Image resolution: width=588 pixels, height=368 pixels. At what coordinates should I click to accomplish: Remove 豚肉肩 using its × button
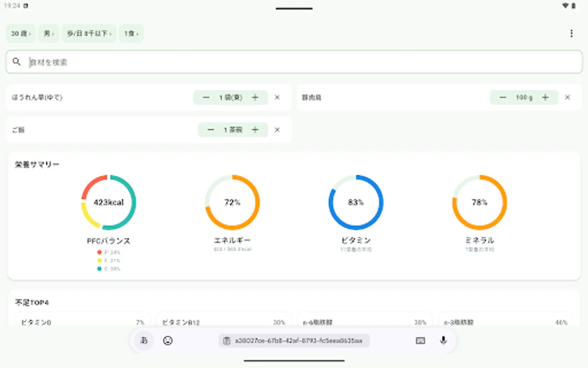pyautogui.click(x=567, y=97)
